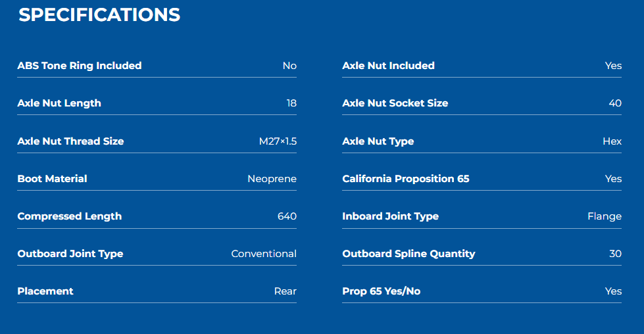
Task: Click the Neoprene value text
Action: [272, 179]
